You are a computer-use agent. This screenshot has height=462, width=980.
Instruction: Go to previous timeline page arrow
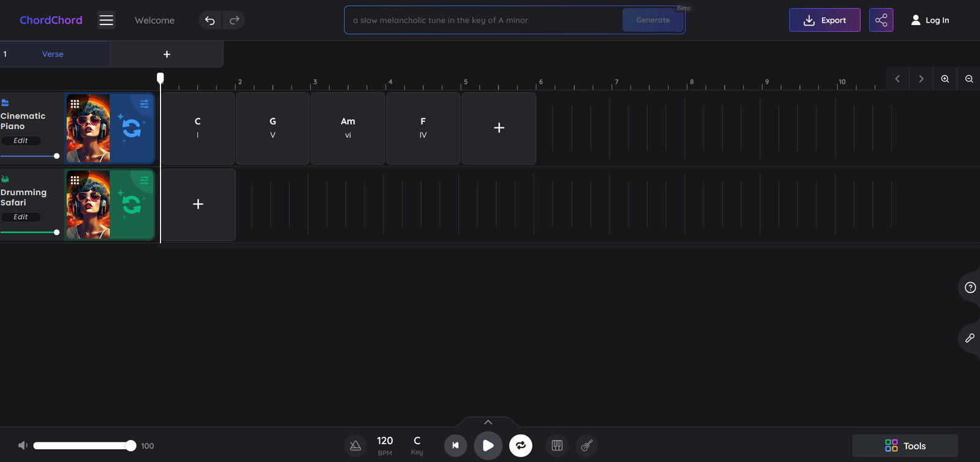(x=897, y=79)
